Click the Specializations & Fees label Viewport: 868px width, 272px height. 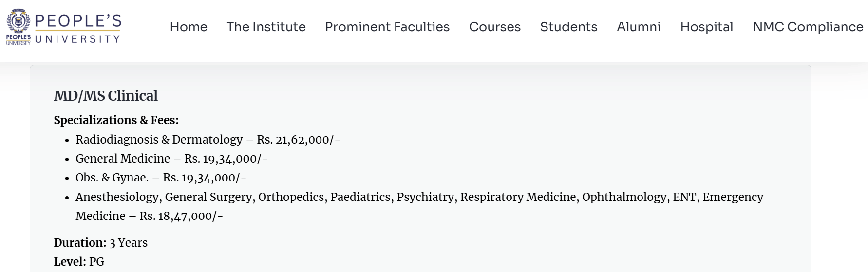[116, 120]
